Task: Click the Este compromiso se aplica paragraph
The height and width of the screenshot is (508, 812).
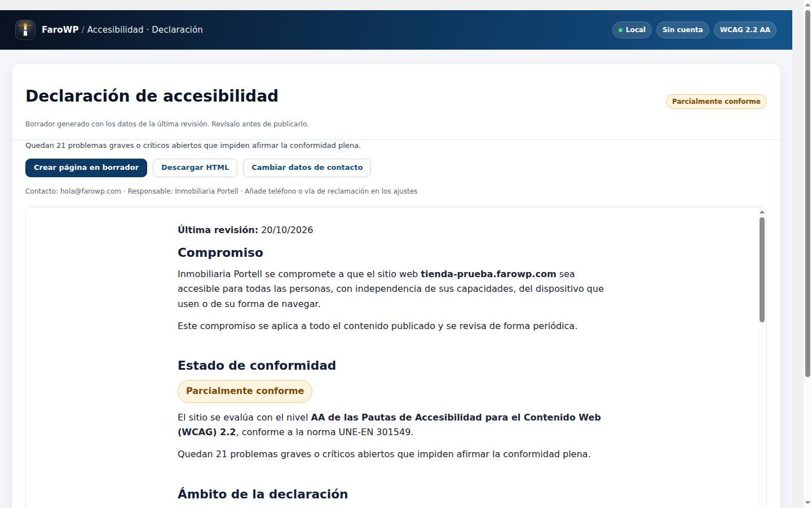Action: click(x=377, y=326)
